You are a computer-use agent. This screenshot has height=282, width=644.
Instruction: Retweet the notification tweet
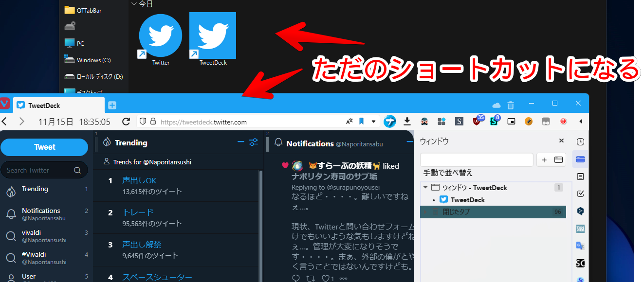(x=312, y=278)
